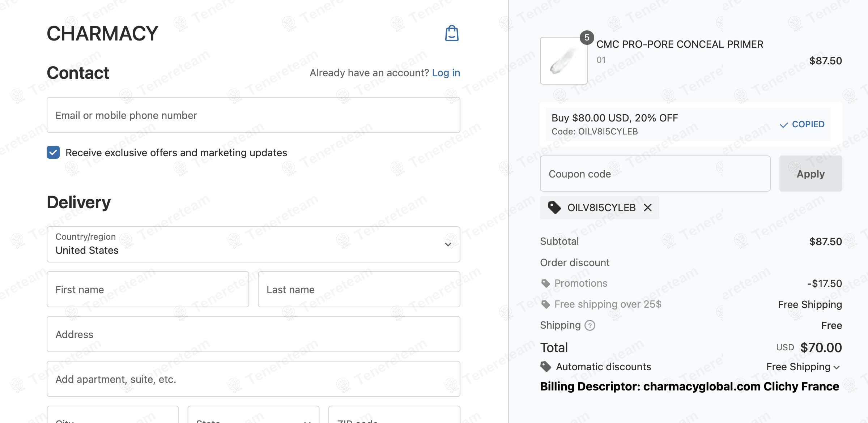Click the Shipping value 'Free'
868x423 pixels.
coord(831,325)
